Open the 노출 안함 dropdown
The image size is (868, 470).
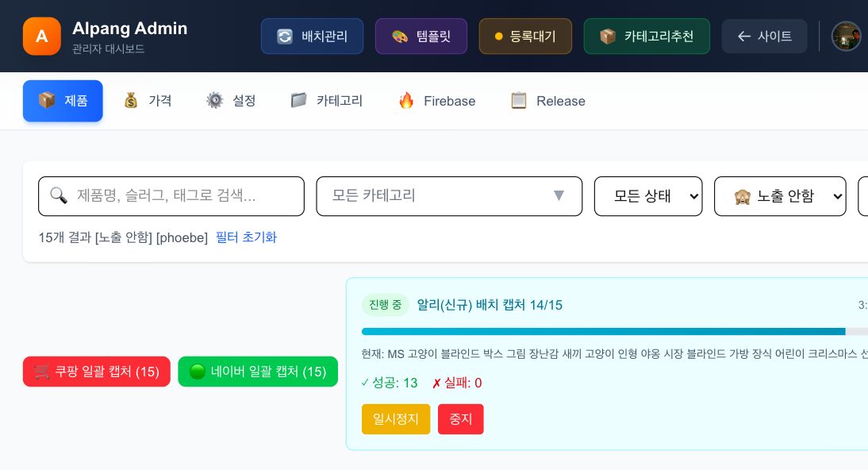click(x=780, y=196)
